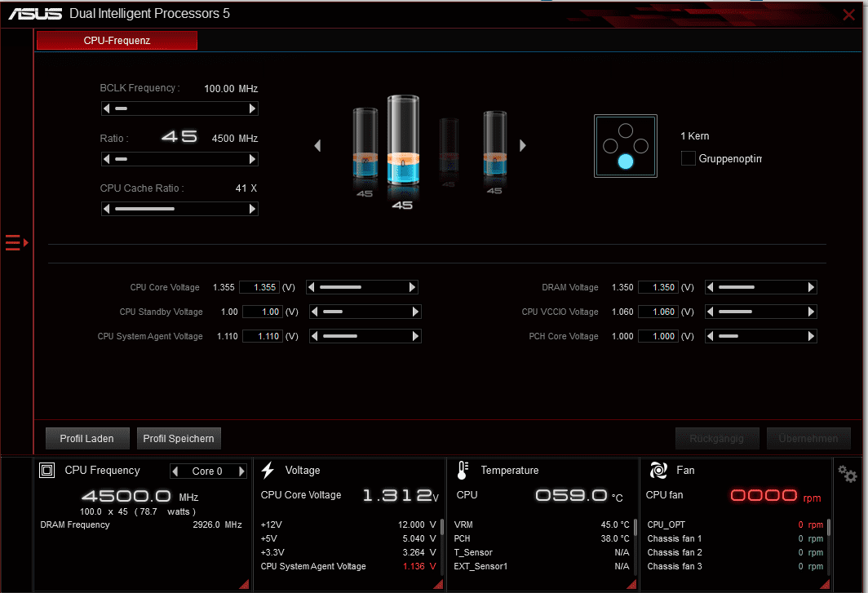
Task: Open the red sidebar menu icon
Action: pos(16,242)
